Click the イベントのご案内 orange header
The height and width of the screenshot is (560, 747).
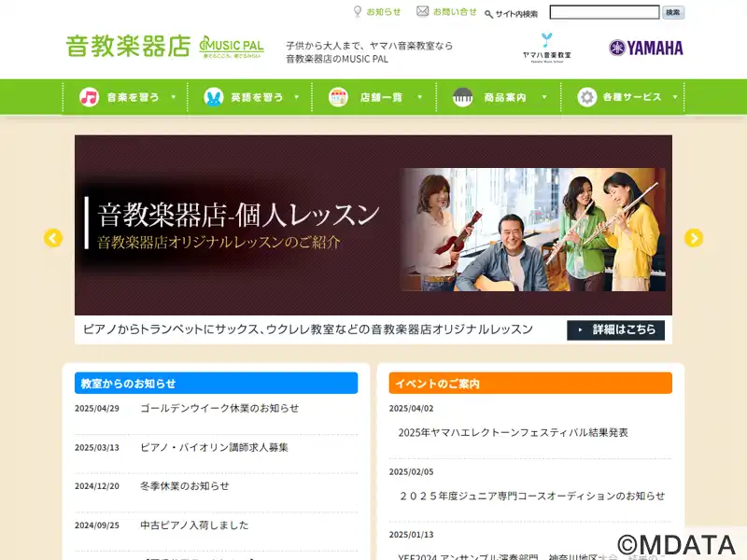530,383
